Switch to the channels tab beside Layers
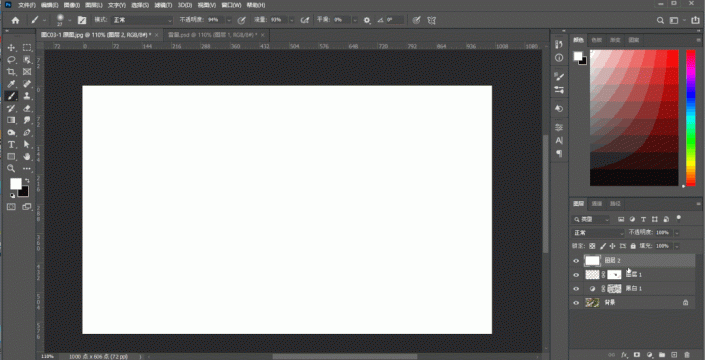Screen dimensions: 705x360 pos(597,204)
